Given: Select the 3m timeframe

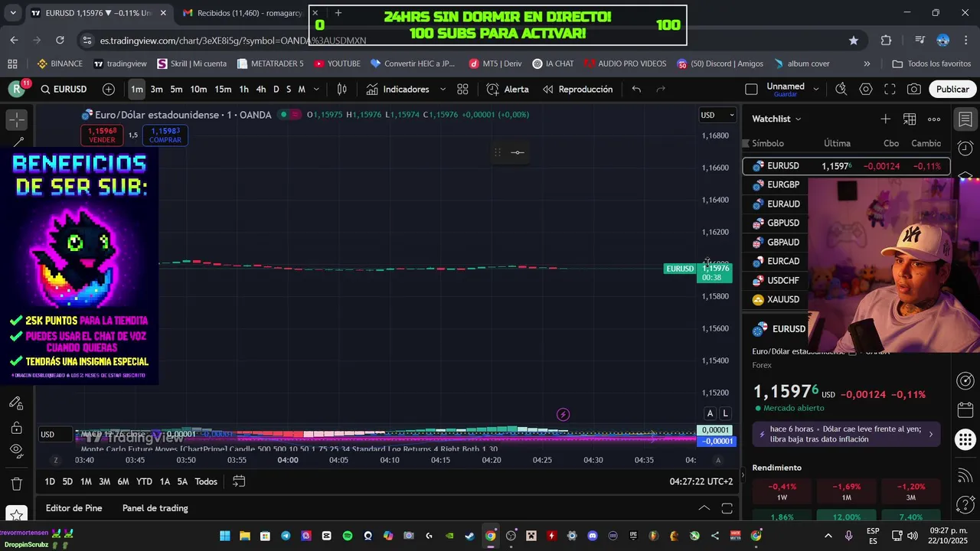Looking at the screenshot, I should tap(156, 90).
